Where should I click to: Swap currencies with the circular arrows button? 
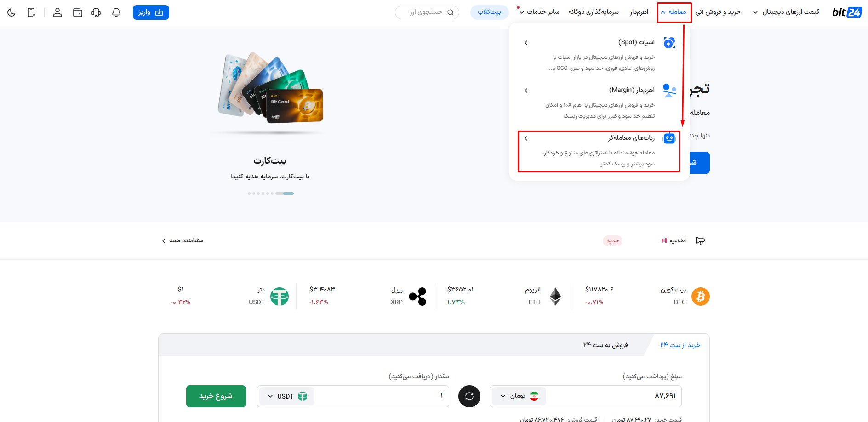pyautogui.click(x=469, y=396)
